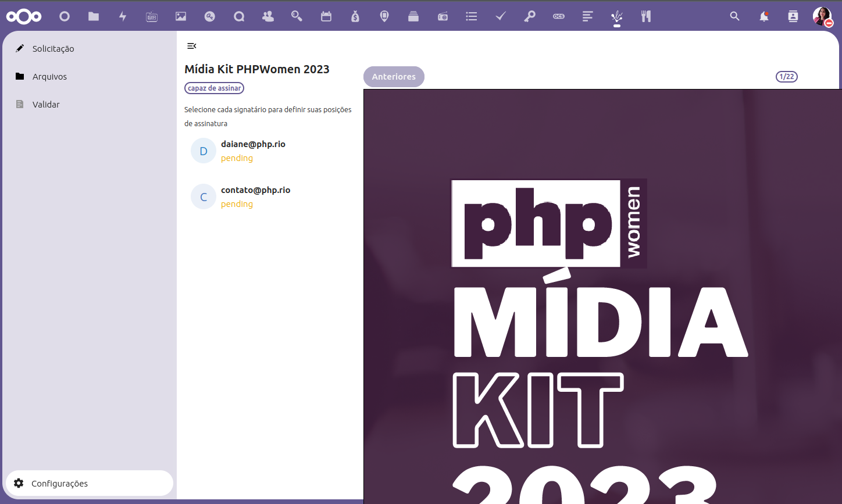The width and height of the screenshot is (842, 504).
Task: Open the Files app icon
Action: tap(94, 16)
